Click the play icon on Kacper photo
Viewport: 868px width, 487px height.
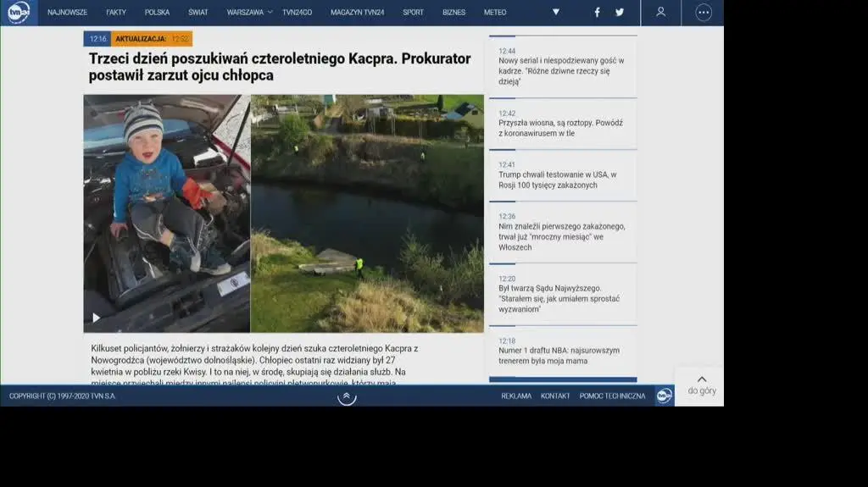pyautogui.click(x=96, y=318)
